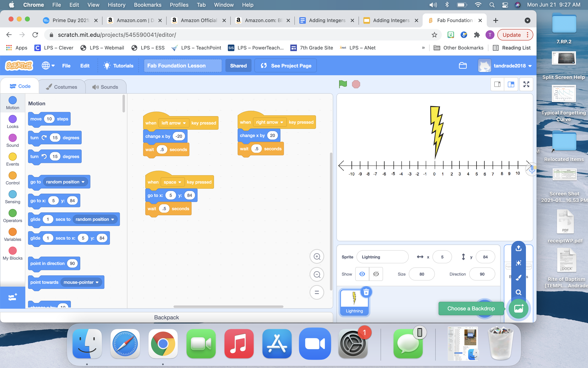Open glide random position dropdown
The width and height of the screenshot is (588, 368).
pos(95,219)
